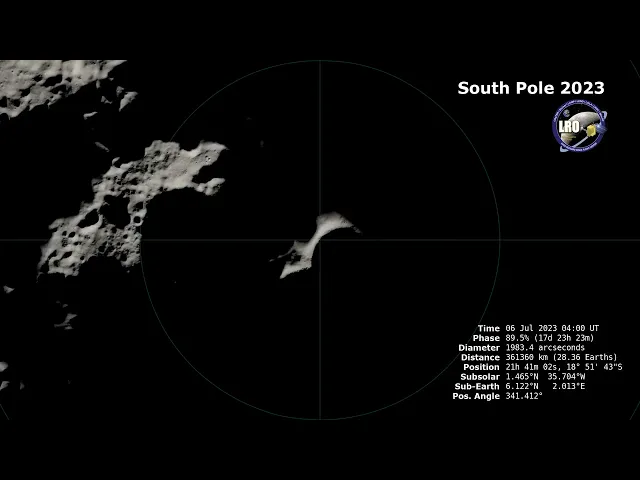
Task: Select the Position value '21h 41m 02s, 18° 51' 43"S'
Action: pos(564,367)
